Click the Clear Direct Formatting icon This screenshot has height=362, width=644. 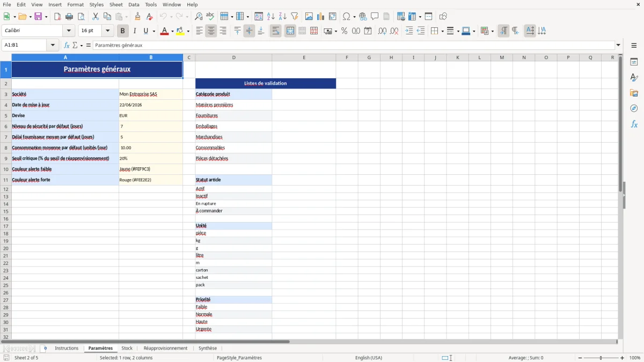149,17
